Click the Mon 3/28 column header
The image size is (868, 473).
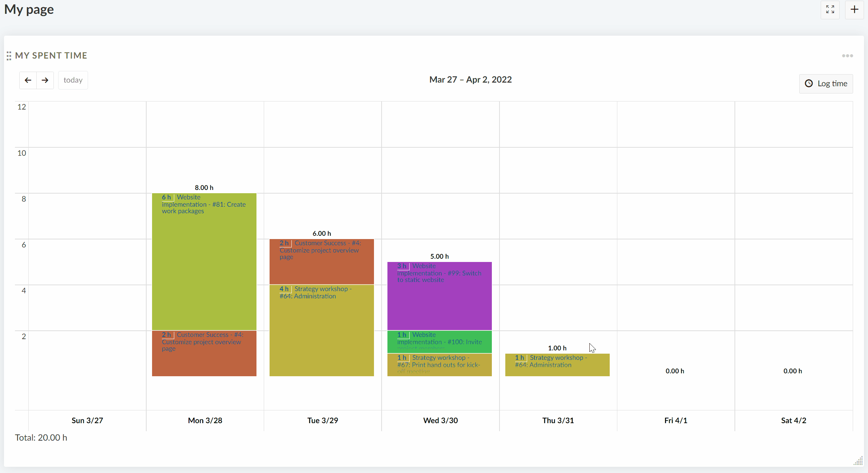[x=205, y=420]
